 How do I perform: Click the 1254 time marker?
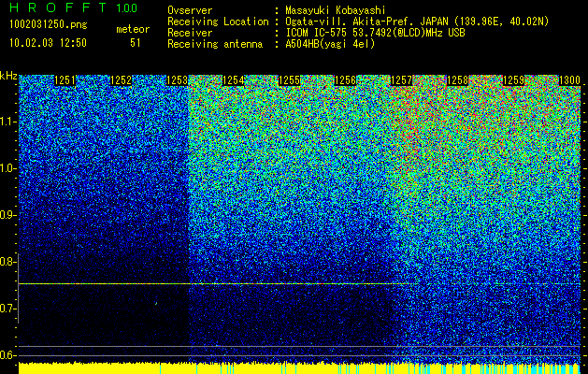(x=234, y=80)
